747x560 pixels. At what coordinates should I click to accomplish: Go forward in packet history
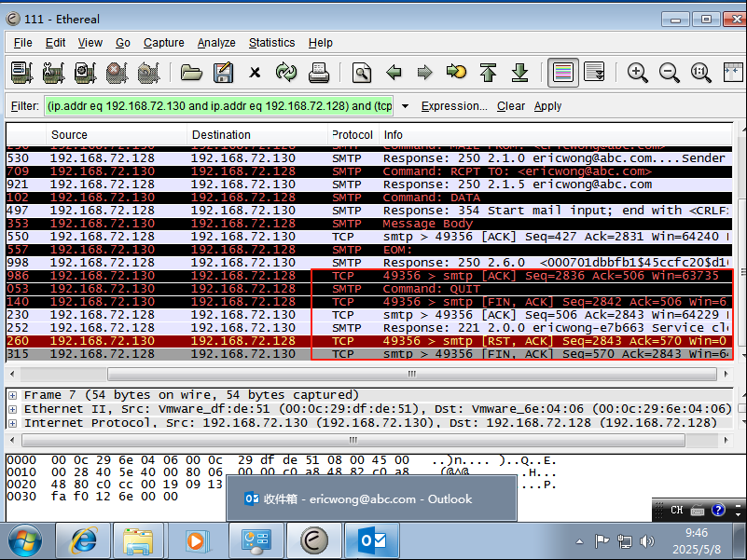coord(424,73)
